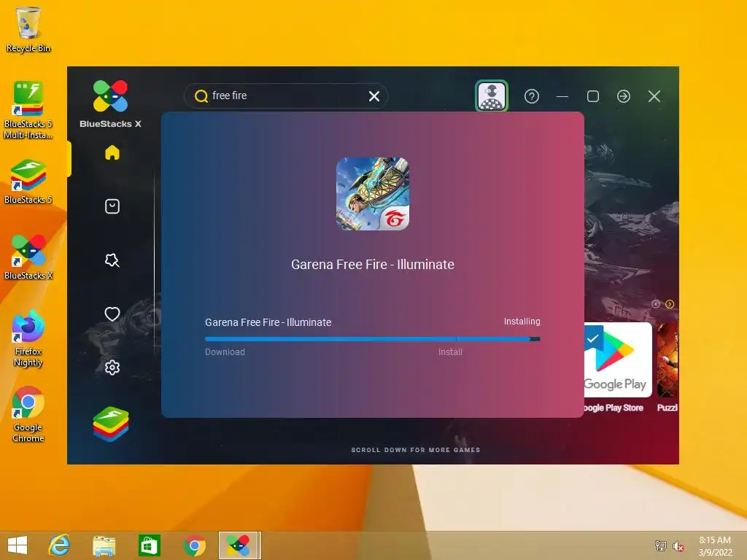The width and height of the screenshot is (747, 560).
Task: Maximize the BlueStacks X window
Action: 592,96
